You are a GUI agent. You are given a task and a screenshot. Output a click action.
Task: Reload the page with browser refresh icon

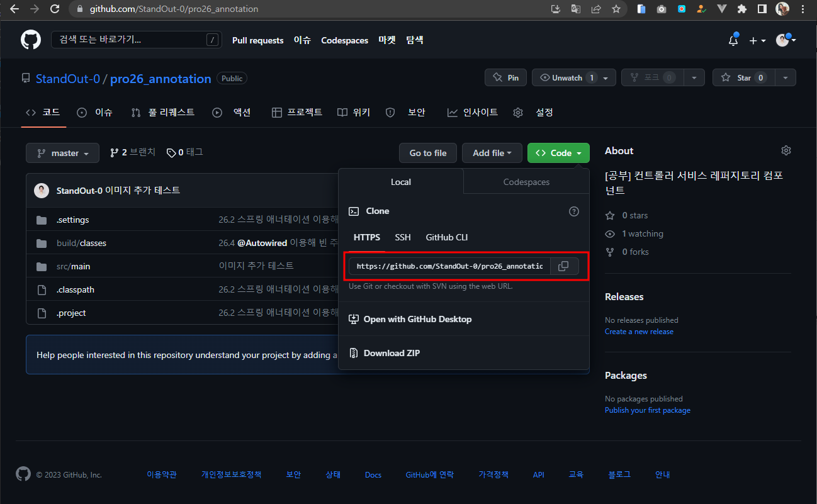point(55,9)
